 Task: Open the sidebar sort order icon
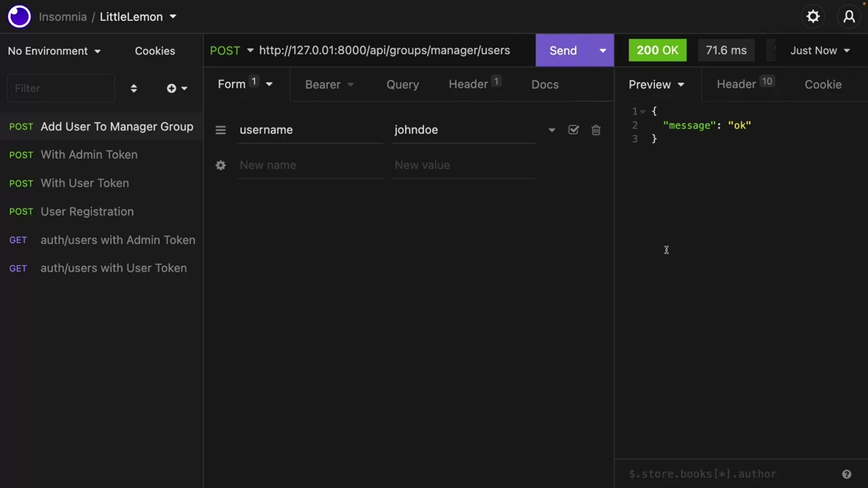pos(133,88)
